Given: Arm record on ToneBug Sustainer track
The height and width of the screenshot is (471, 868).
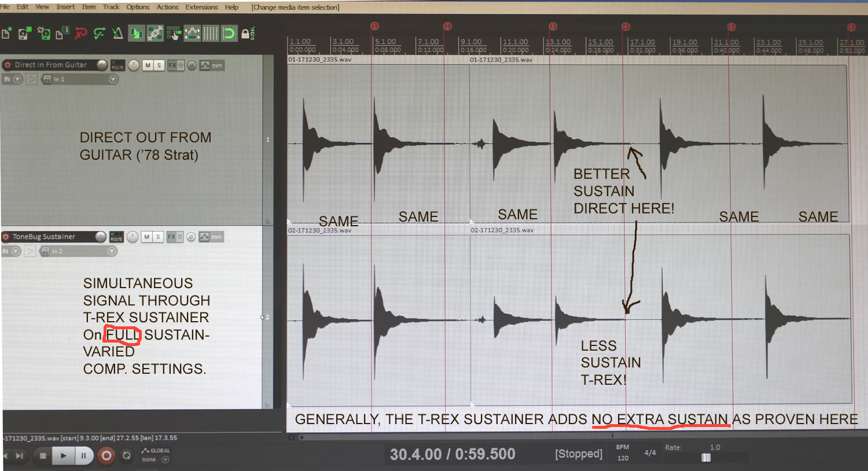Looking at the screenshot, I should [6, 237].
